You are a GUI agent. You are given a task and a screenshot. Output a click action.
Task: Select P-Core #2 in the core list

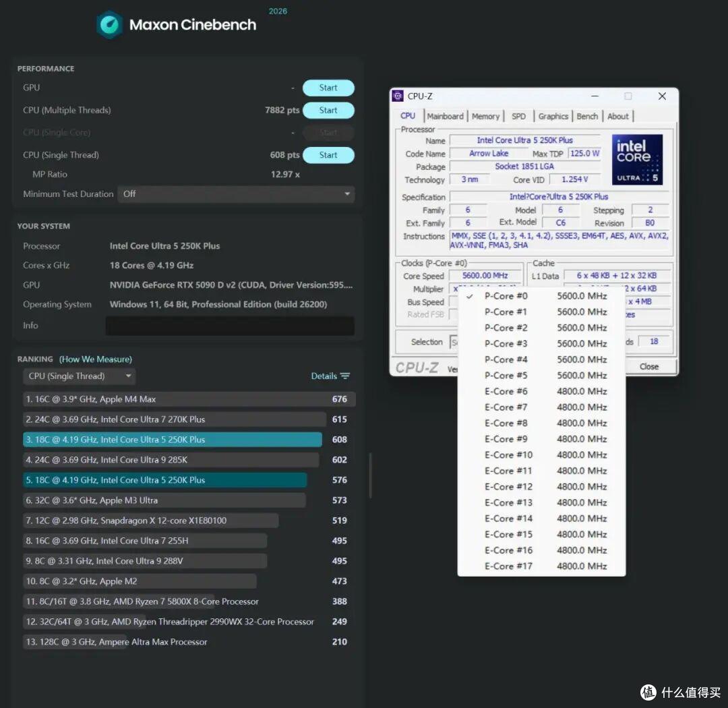coord(541,328)
